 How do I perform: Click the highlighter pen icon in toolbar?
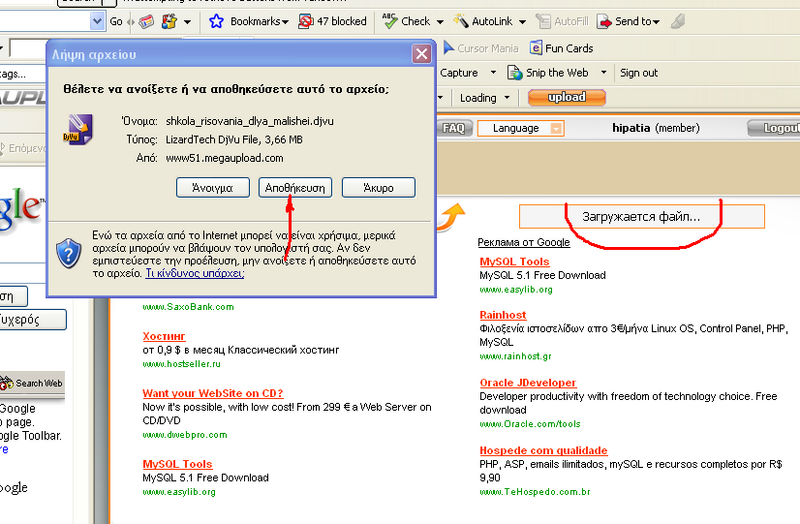(678, 21)
